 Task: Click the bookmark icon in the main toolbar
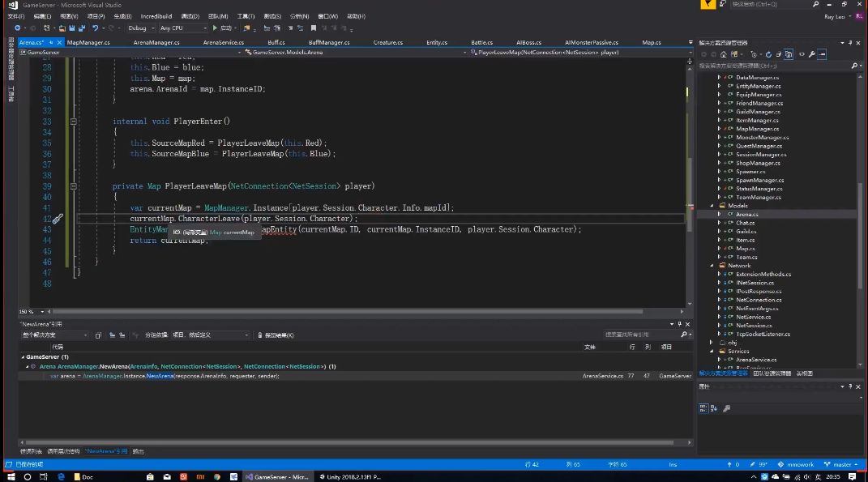point(314,28)
